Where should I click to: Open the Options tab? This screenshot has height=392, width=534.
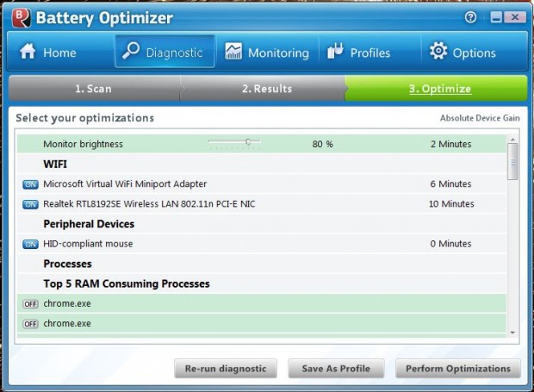(x=474, y=52)
